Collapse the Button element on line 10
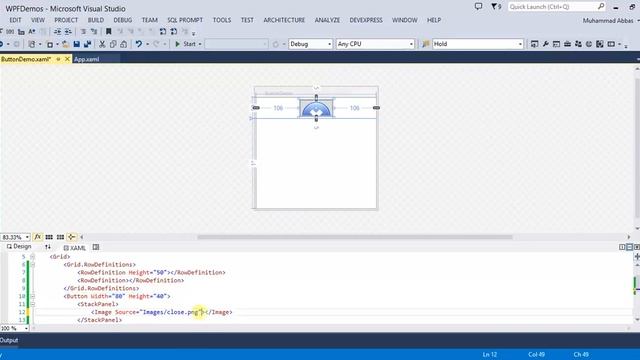The height and width of the screenshot is (360, 640). tap(33, 296)
